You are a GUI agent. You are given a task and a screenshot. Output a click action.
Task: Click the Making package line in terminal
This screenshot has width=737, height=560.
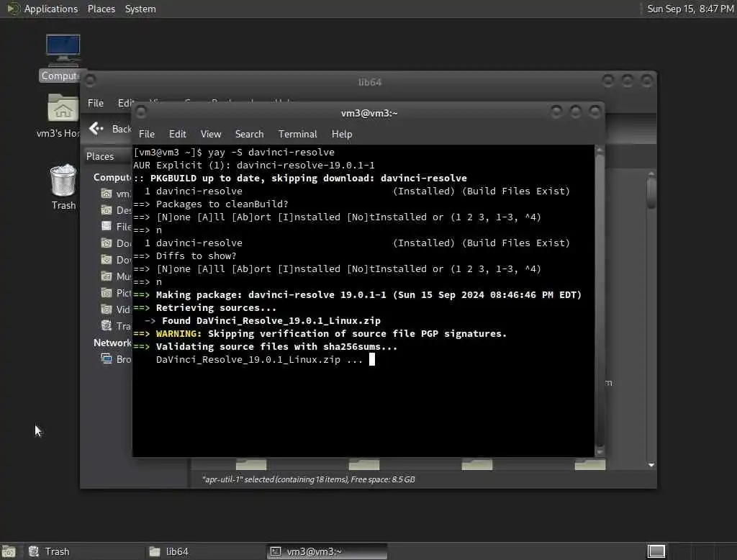358,295
